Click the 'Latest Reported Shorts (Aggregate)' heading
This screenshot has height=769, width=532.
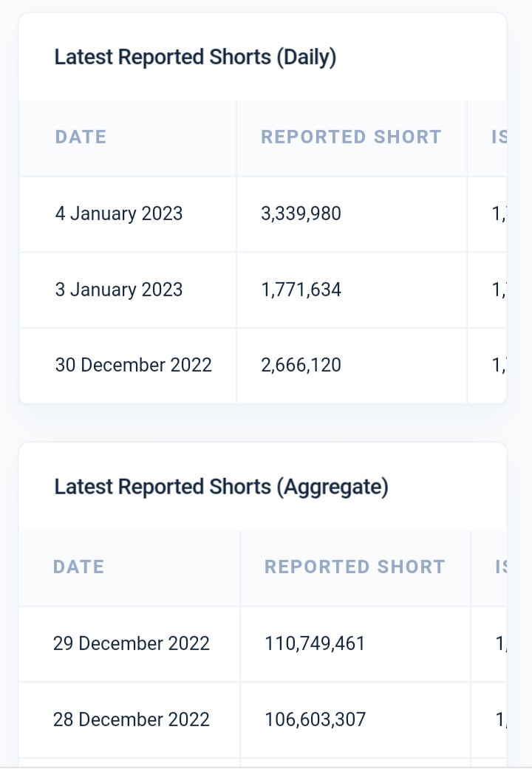pyautogui.click(x=221, y=488)
